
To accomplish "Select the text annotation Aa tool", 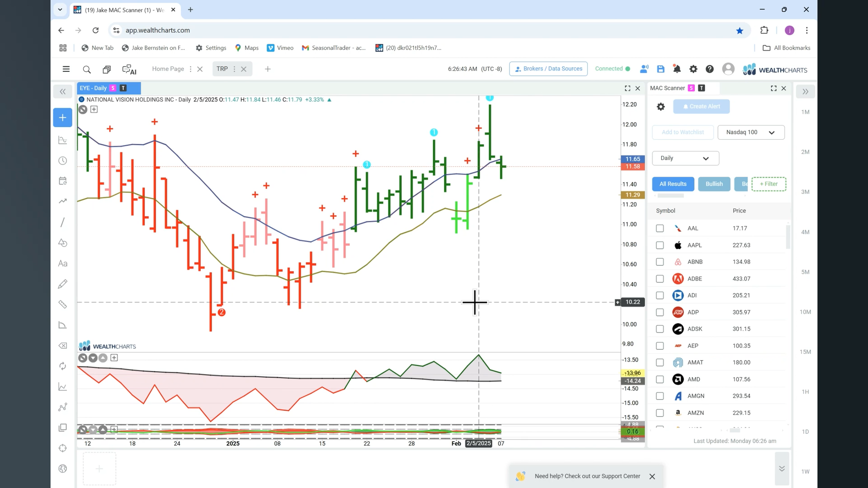I will (63, 263).
